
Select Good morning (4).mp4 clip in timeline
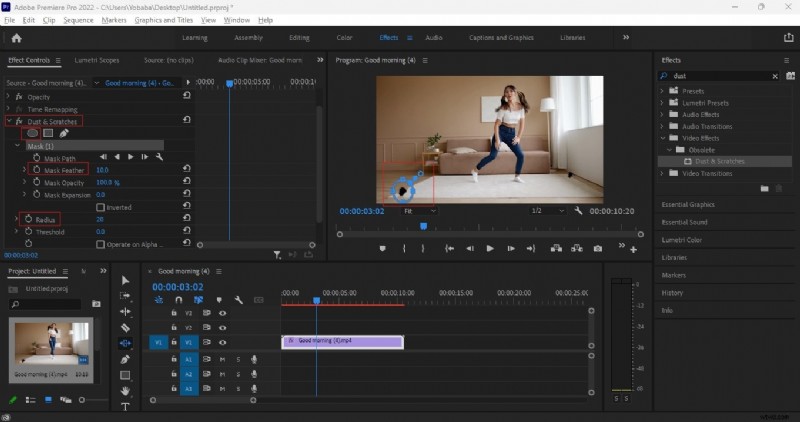(x=343, y=342)
